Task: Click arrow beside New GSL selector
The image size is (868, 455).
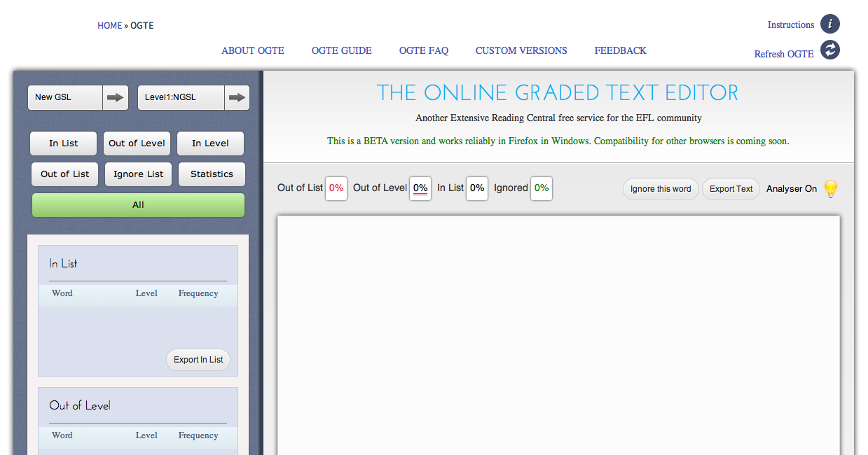Action: tap(116, 98)
